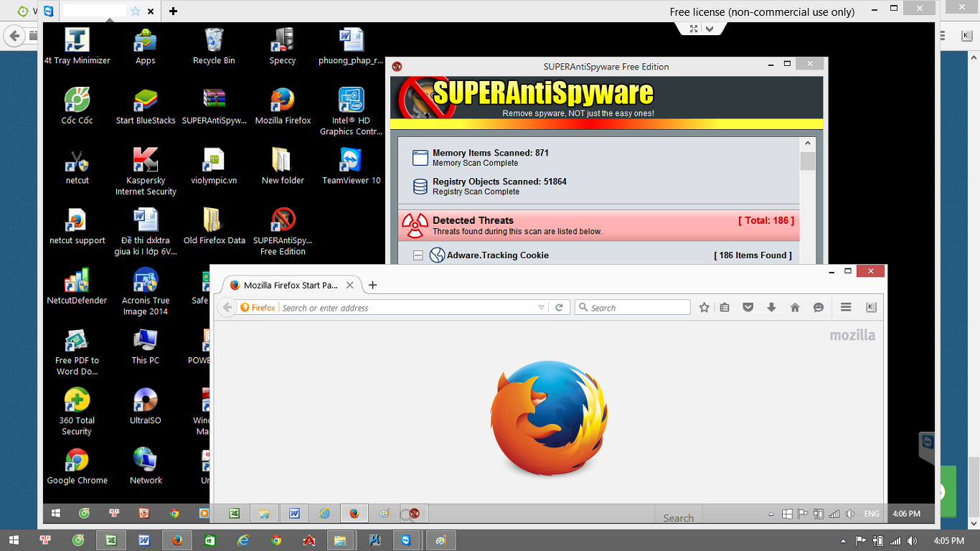The width and height of the screenshot is (980, 551).
Task: Click the Firefox Hello smiley icon
Action: (819, 307)
